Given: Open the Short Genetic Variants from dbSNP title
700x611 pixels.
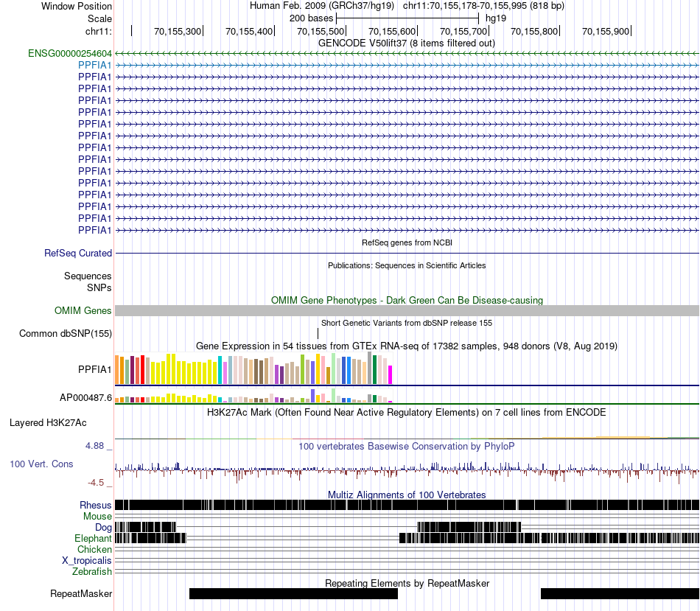Looking at the screenshot, I should pos(407,323).
